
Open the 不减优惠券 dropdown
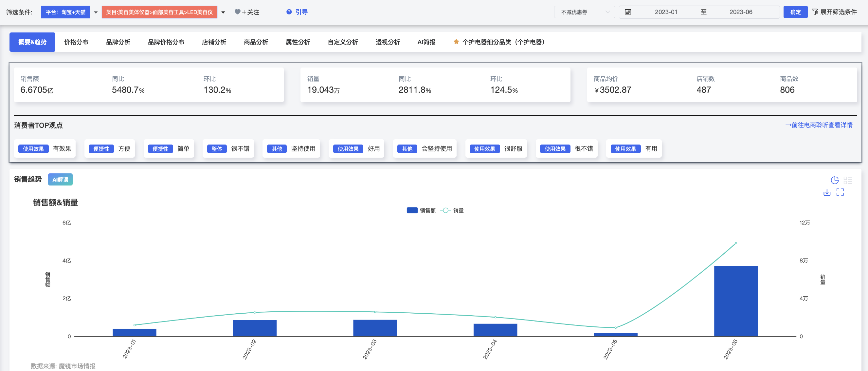click(584, 12)
